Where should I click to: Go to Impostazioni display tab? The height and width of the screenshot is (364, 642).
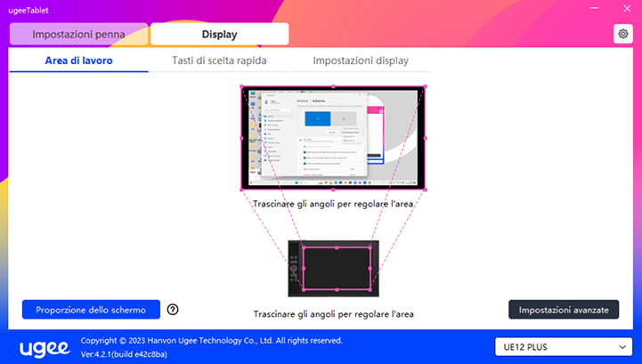[348, 61]
